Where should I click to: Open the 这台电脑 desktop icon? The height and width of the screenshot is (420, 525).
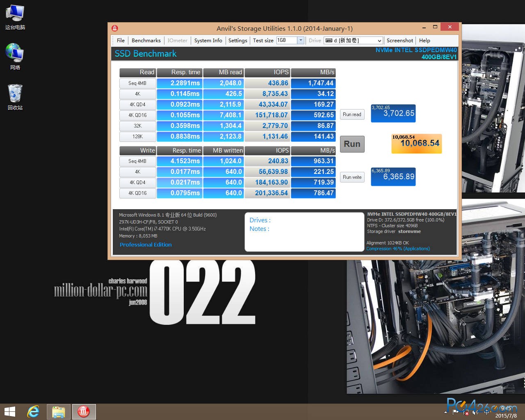click(15, 17)
